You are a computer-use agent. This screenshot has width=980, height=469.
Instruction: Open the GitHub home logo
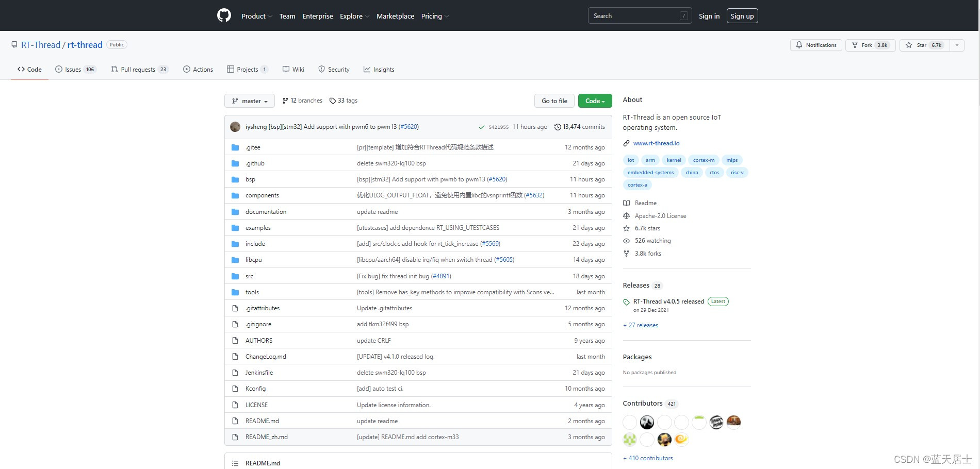pos(224,16)
